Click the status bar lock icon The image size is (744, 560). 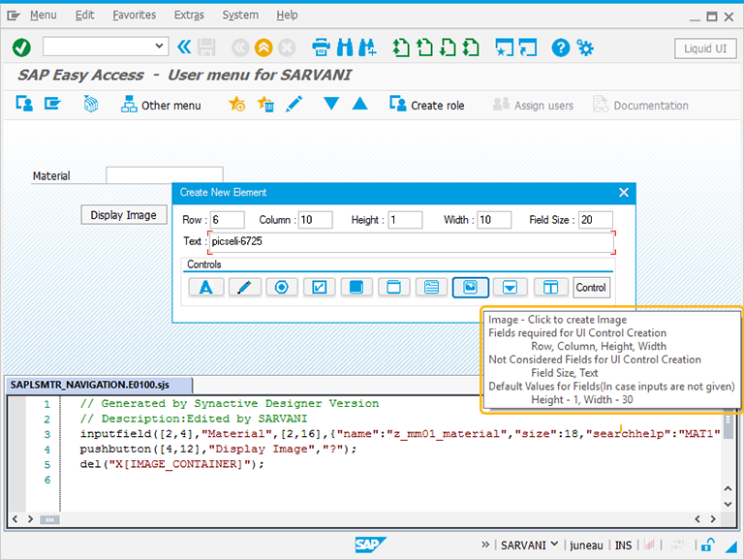707,544
